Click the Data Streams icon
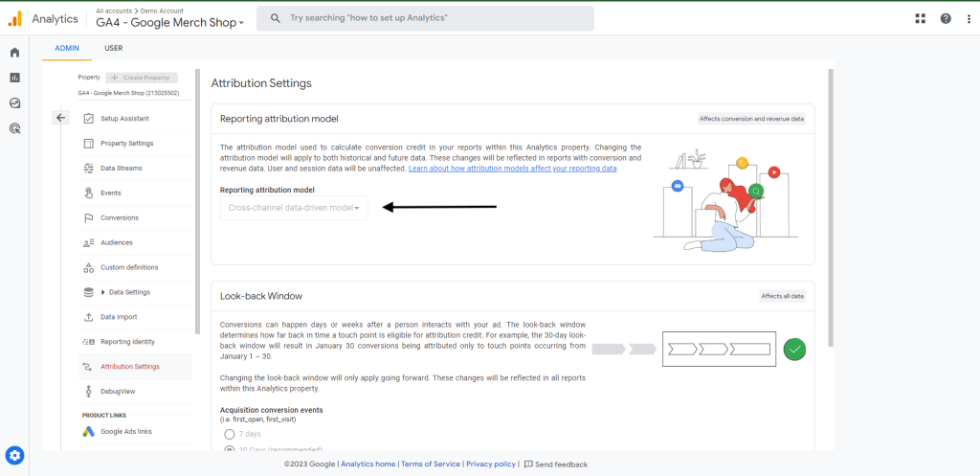Image resolution: width=980 pixels, height=476 pixels. pos(88,169)
